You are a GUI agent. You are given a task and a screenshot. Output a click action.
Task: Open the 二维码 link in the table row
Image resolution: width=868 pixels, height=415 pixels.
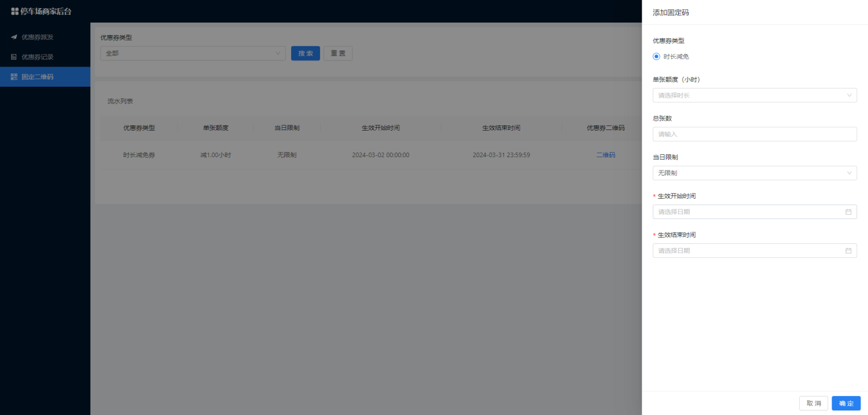(606, 155)
